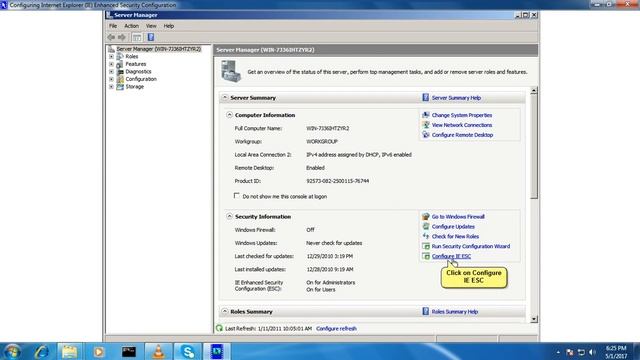The height and width of the screenshot is (360, 640).
Task: Click Check for New Roles link
Action: [455, 236]
